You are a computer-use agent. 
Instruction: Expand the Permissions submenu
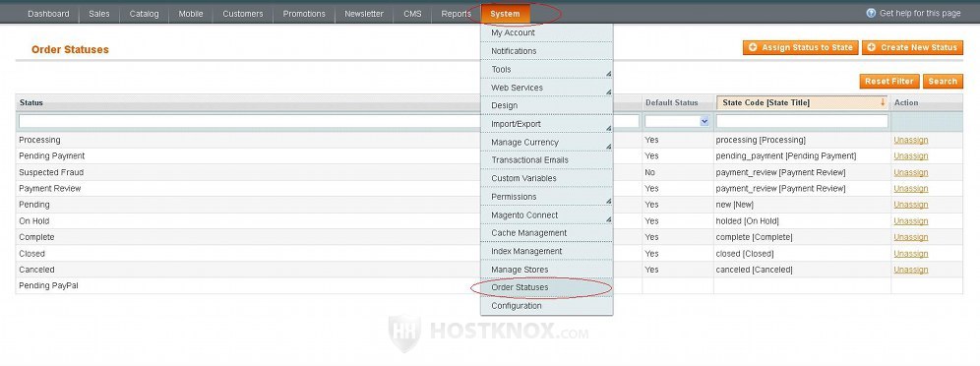pyautogui.click(x=608, y=201)
